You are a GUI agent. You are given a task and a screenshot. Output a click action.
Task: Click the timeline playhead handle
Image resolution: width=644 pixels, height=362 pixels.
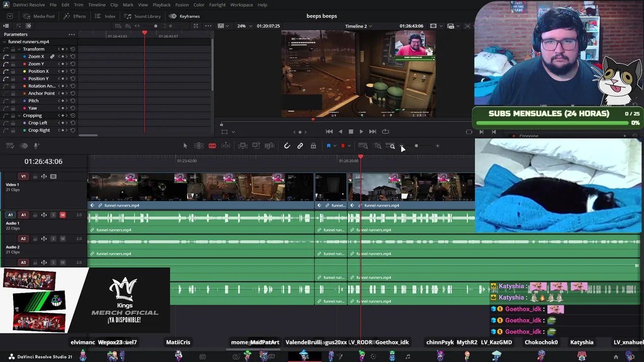pyautogui.click(x=361, y=157)
